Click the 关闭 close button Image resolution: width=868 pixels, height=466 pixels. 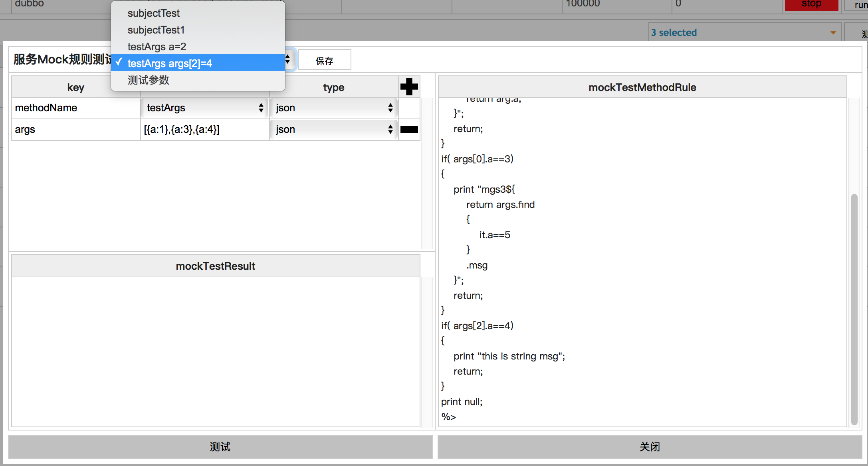pos(650,447)
